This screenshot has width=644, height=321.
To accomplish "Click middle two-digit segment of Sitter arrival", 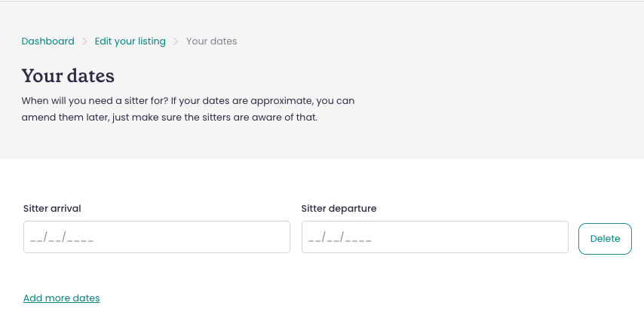I will [54, 238].
